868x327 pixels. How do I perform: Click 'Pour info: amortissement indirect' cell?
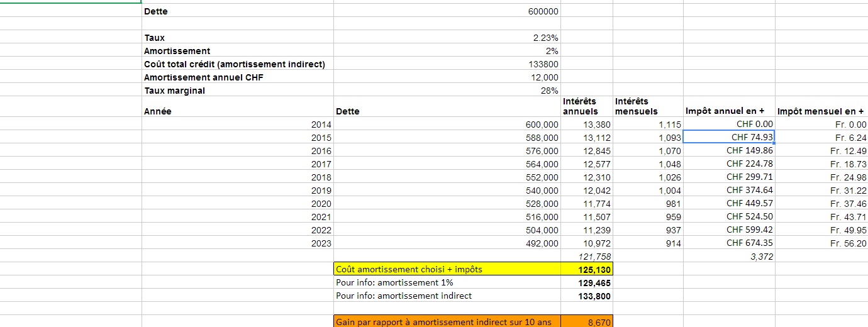(x=447, y=296)
